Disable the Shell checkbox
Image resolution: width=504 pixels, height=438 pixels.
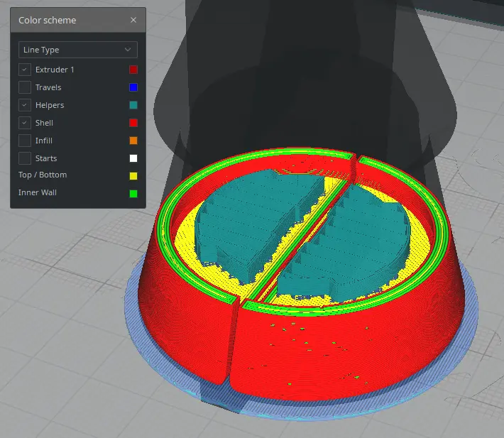click(x=25, y=123)
